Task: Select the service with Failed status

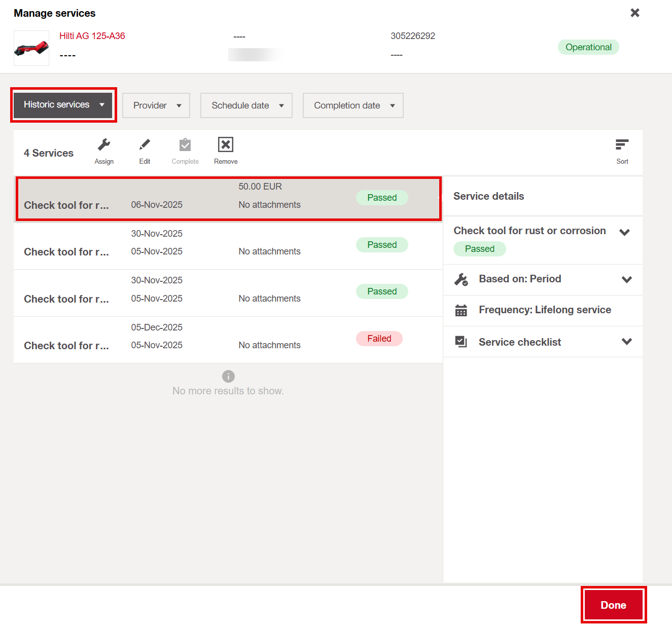Action: [x=228, y=340]
